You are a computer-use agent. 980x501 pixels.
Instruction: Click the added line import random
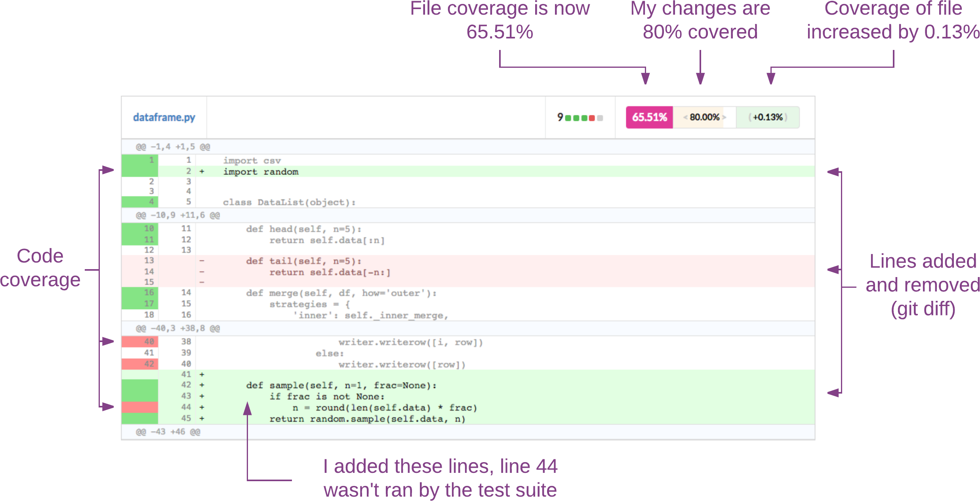click(261, 172)
